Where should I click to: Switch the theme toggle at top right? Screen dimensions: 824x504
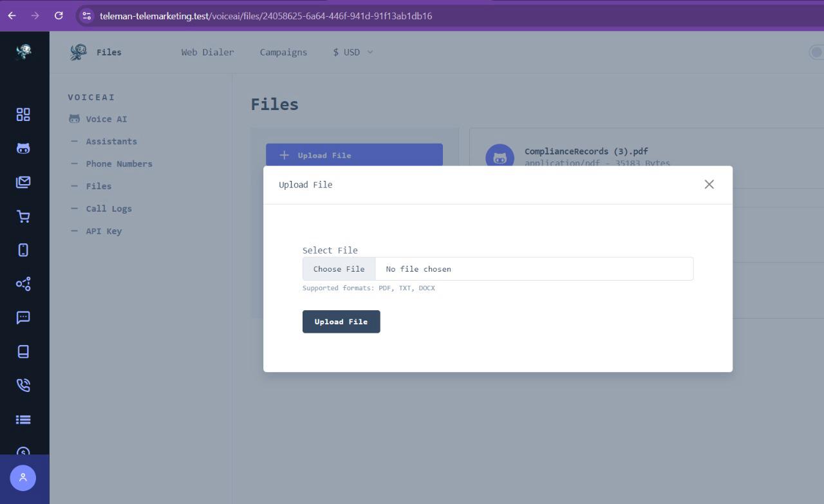point(817,52)
